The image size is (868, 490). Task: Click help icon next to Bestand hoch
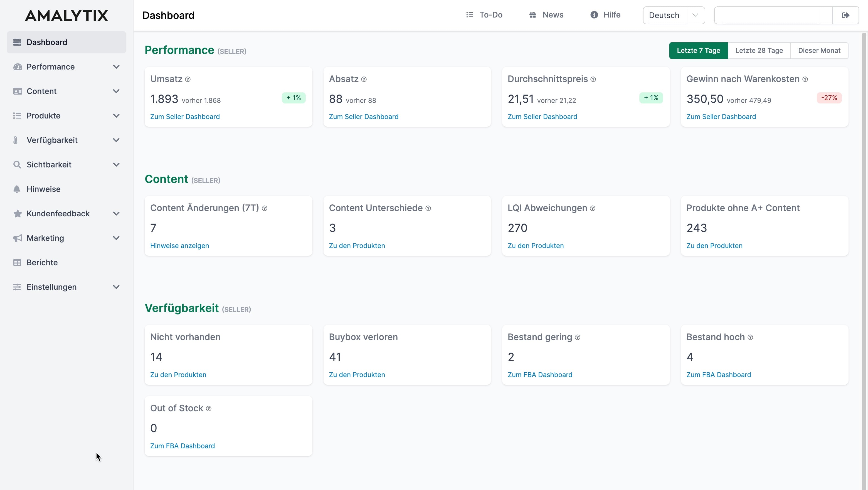(x=750, y=337)
